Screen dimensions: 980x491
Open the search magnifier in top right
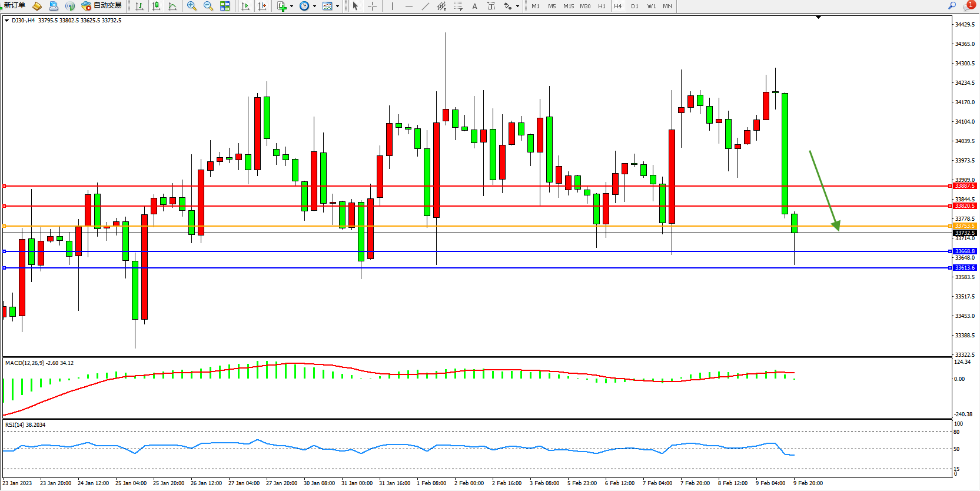(x=952, y=5)
